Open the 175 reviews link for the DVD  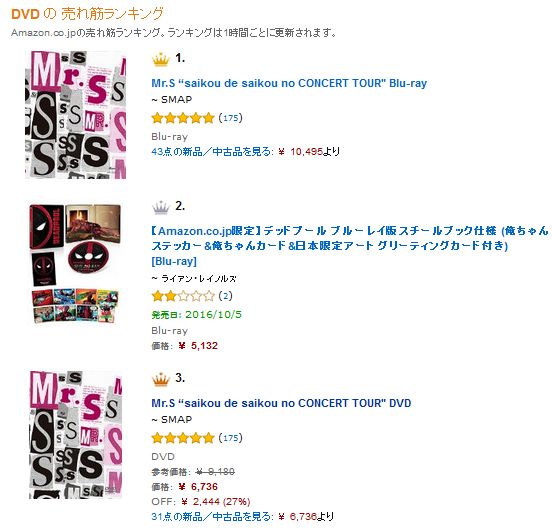click(x=231, y=438)
